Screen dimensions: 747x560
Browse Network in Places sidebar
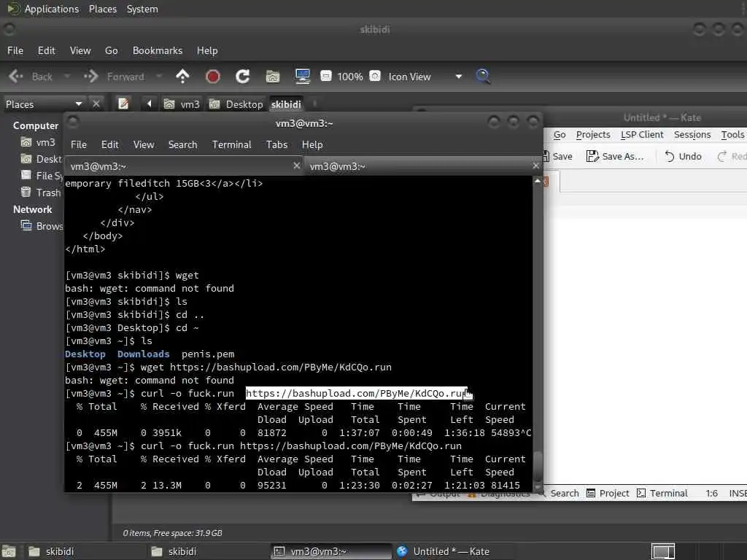42,226
